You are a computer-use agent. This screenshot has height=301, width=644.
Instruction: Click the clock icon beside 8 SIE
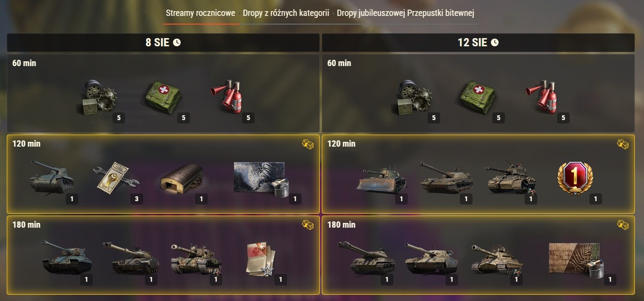(x=177, y=42)
